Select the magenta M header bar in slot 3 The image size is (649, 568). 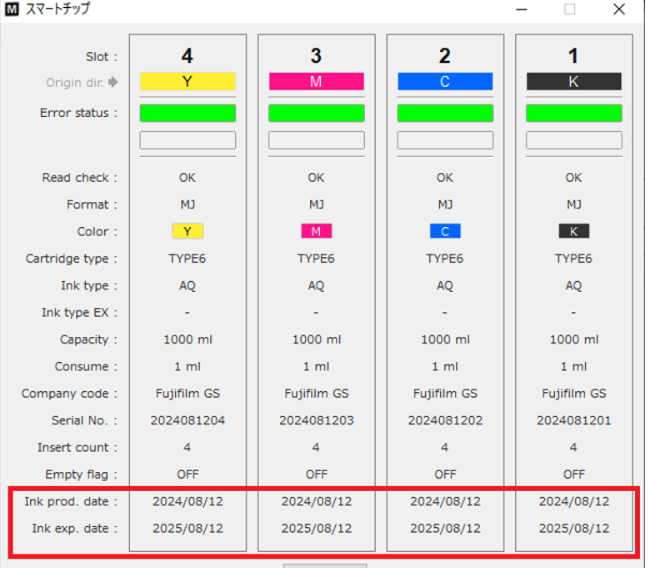pyautogui.click(x=316, y=82)
